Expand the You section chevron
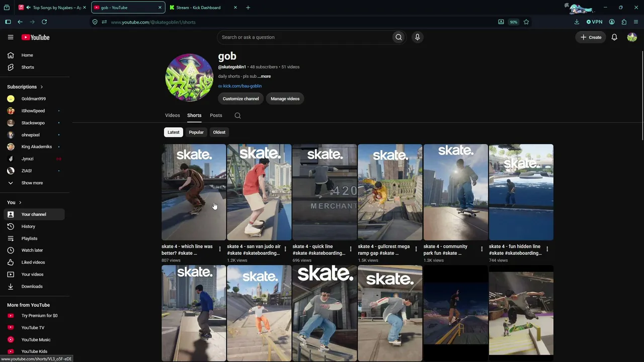This screenshot has height=362, width=644. tap(20, 203)
